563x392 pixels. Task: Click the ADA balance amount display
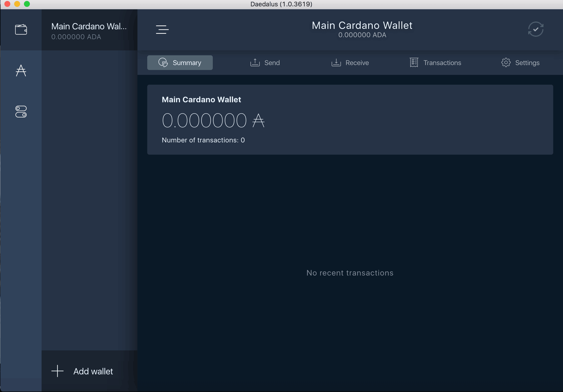pyautogui.click(x=213, y=120)
